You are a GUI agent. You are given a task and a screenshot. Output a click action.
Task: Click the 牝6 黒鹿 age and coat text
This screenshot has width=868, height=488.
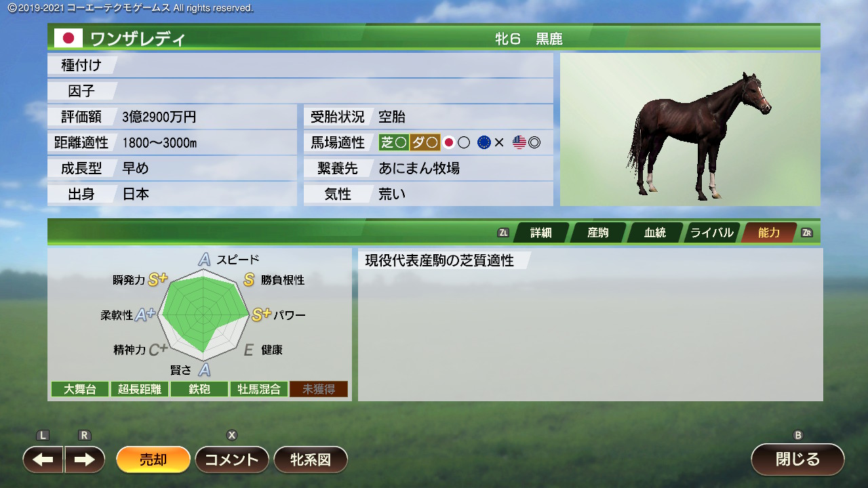click(x=529, y=39)
